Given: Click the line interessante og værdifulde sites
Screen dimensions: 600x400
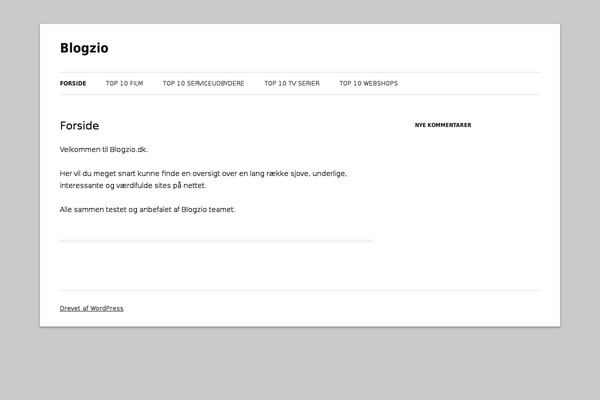Looking at the screenshot, I should [133, 185].
